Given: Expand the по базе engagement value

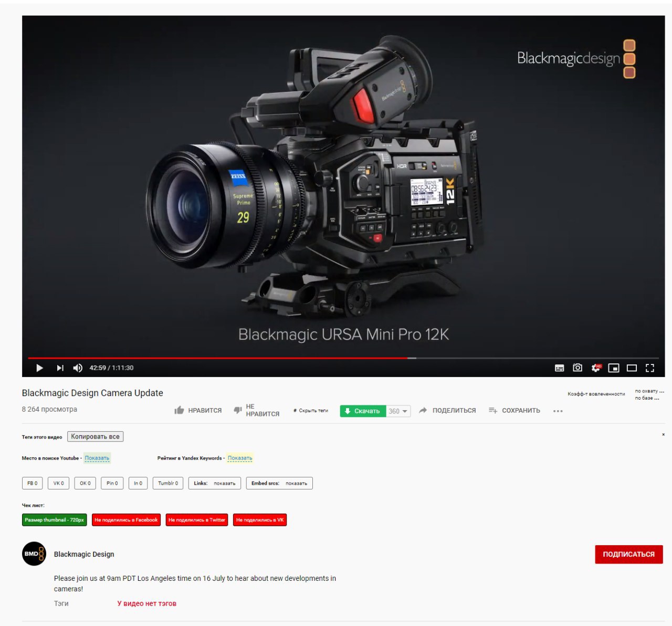Looking at the screenshot, I should point(647,398).
